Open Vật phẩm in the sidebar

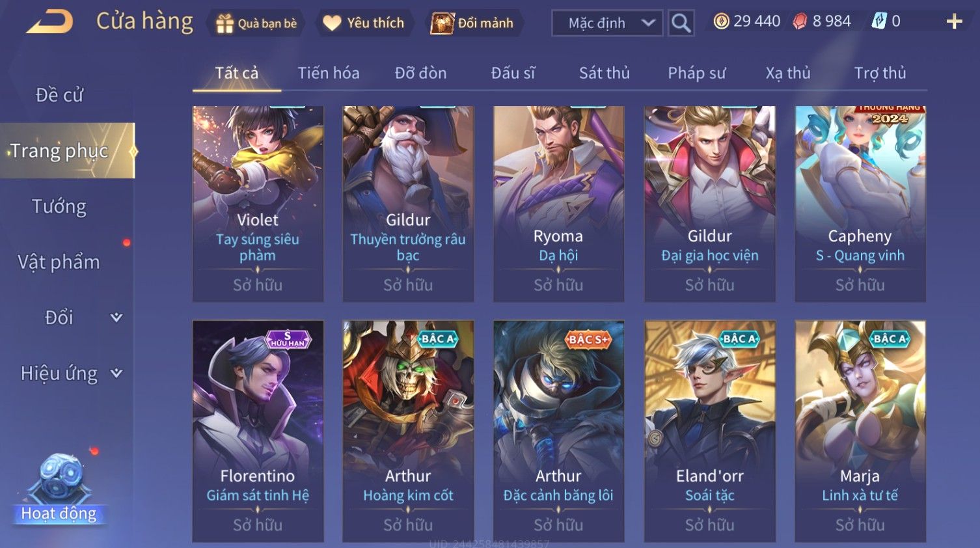[59, 262]
